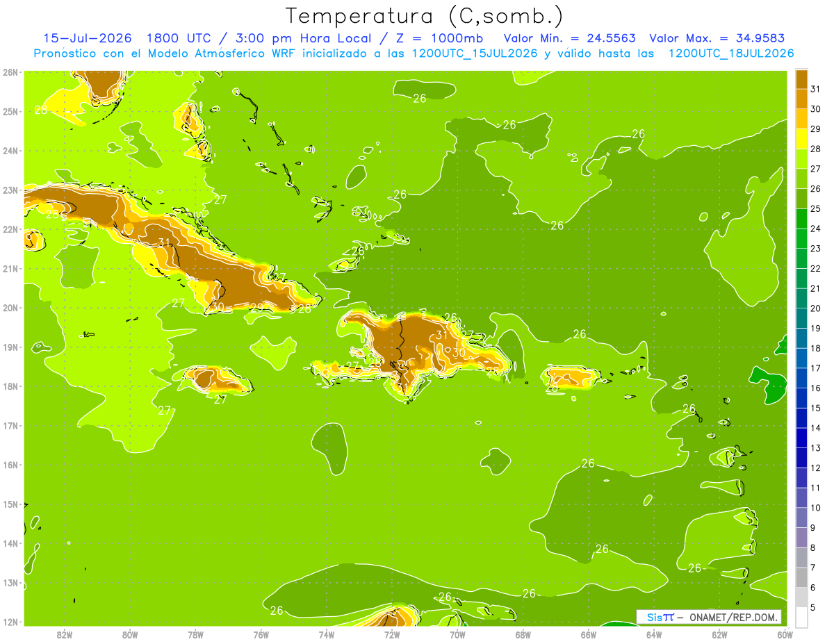Click the 20N latitude axis label

pos(10,308)
